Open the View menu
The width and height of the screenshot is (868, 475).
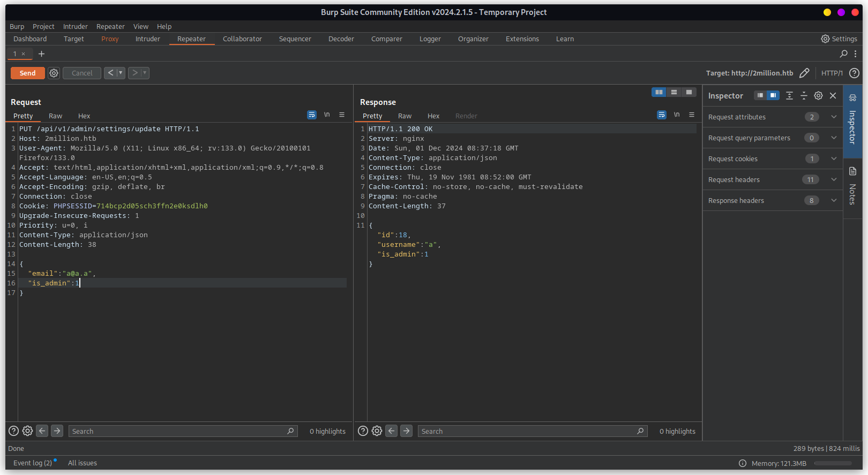pyautogui.click(x=141, y=26)
